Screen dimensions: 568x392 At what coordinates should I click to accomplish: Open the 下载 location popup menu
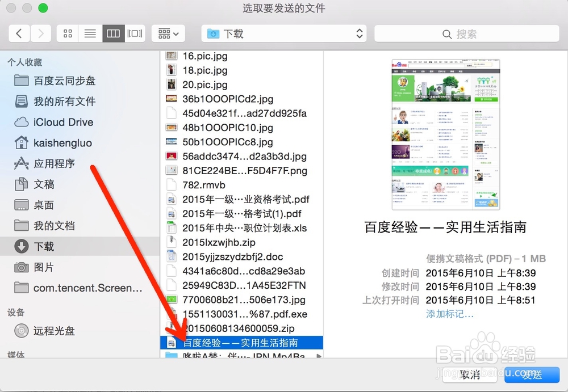pos(284,33)
